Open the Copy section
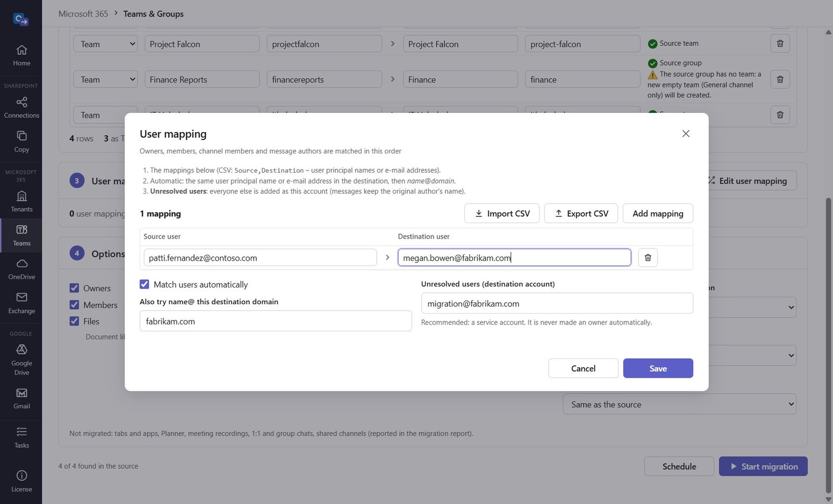 tap(21, 141)
